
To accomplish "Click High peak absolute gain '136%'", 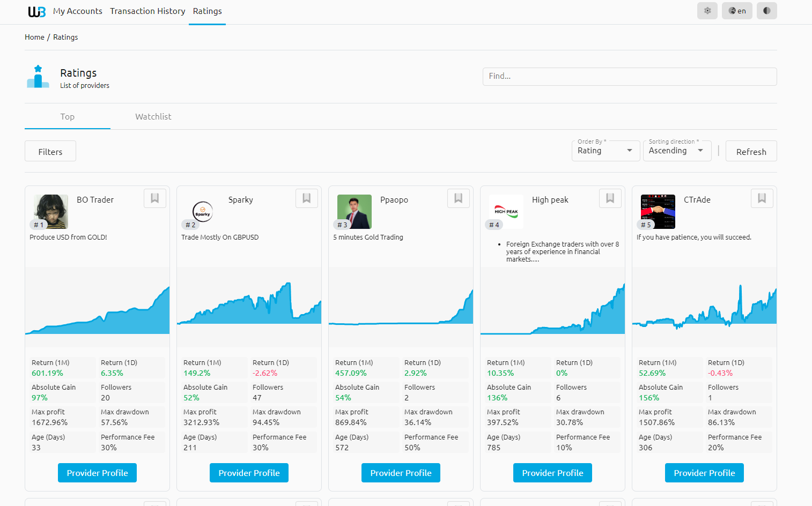I will pos(497,398).
